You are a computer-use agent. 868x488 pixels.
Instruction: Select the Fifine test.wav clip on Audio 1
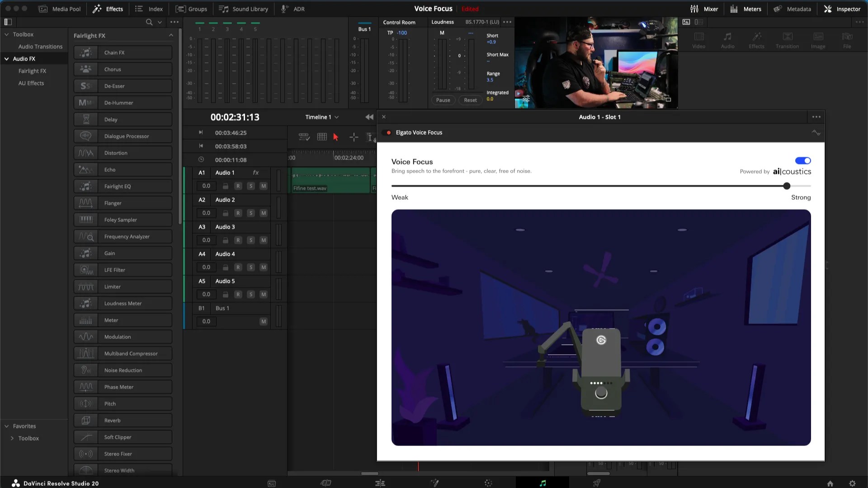coord(330,180)
